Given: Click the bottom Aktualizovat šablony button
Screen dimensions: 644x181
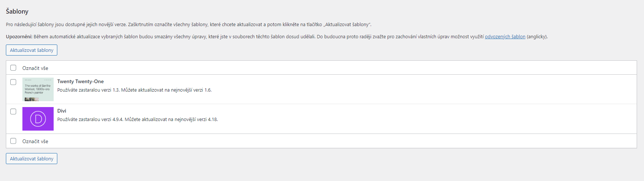Looking at the screenshot, I should 32,159.
